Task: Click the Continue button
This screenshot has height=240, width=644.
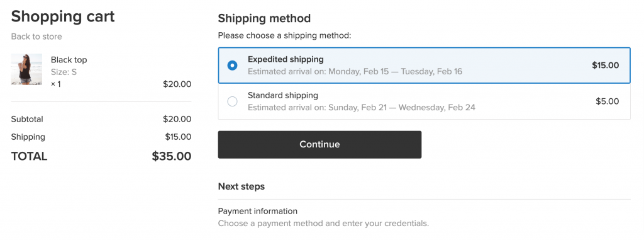Action: [x=319, y=144]
